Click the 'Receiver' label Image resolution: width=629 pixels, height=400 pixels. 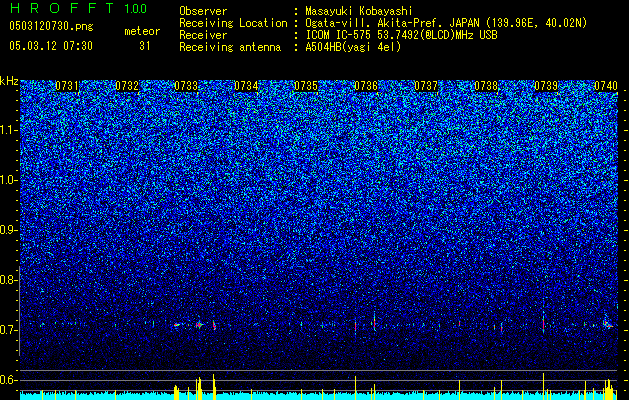[x=203, y=35]
